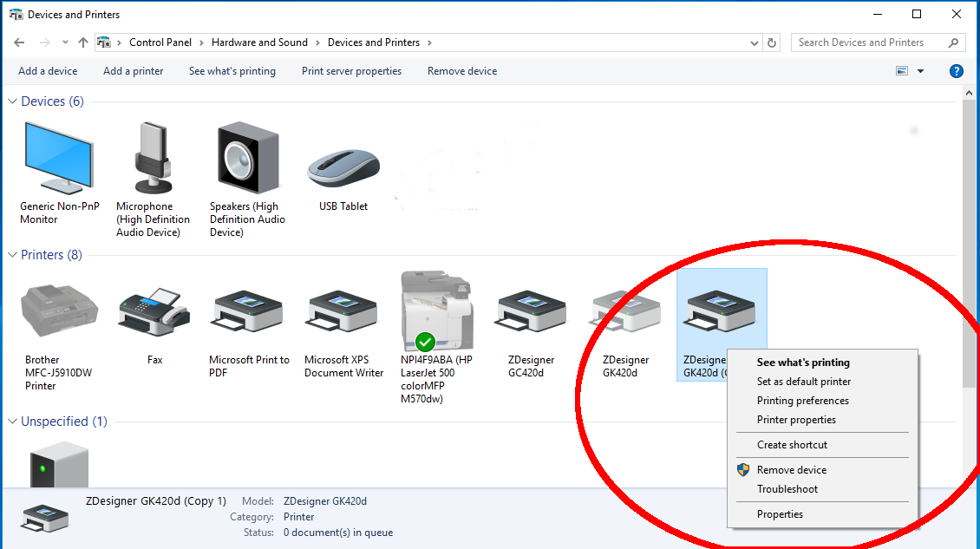Click the 0 document(s) in queue status text
This screenshot has width=980, height=549.
coord(338,533)
